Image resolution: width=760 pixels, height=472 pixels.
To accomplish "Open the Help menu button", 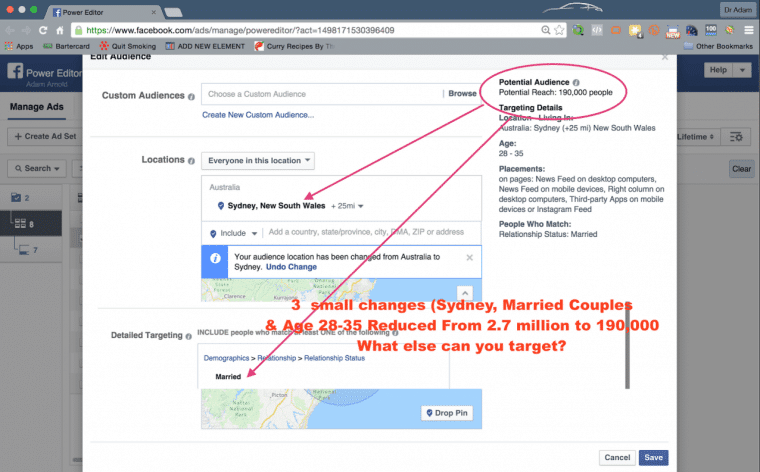I will pyautogui.click(x=718, y=70).
